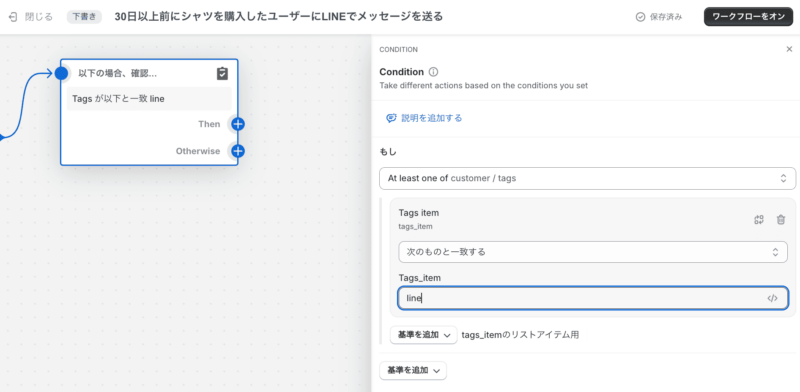Image resolution: width=800 pixels, height=392 pixels.
Task: Add a step after Otherwise branch
Action: pyautogui.click(x=238, y=151)
